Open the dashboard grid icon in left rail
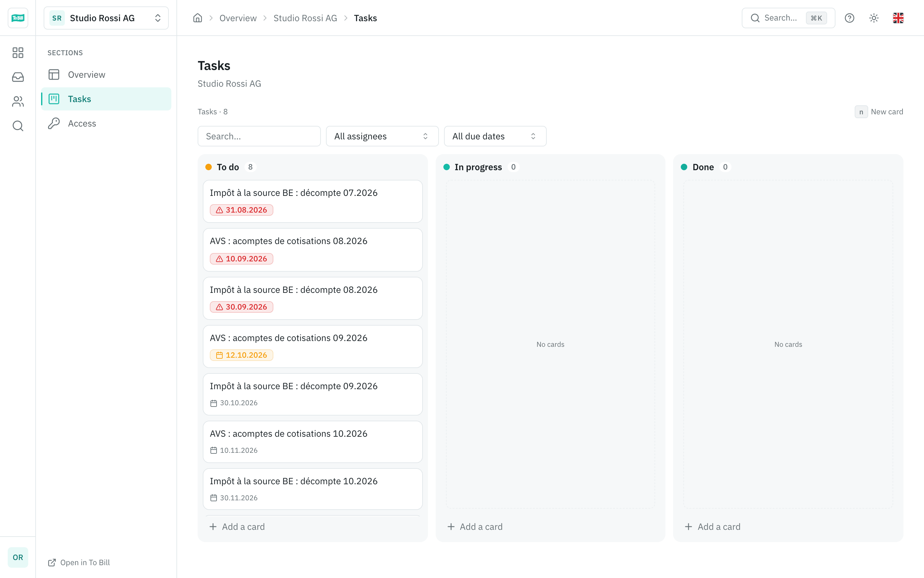Image resolution: width=924 pixels, height=578 pixels. (x=18, y=52)
